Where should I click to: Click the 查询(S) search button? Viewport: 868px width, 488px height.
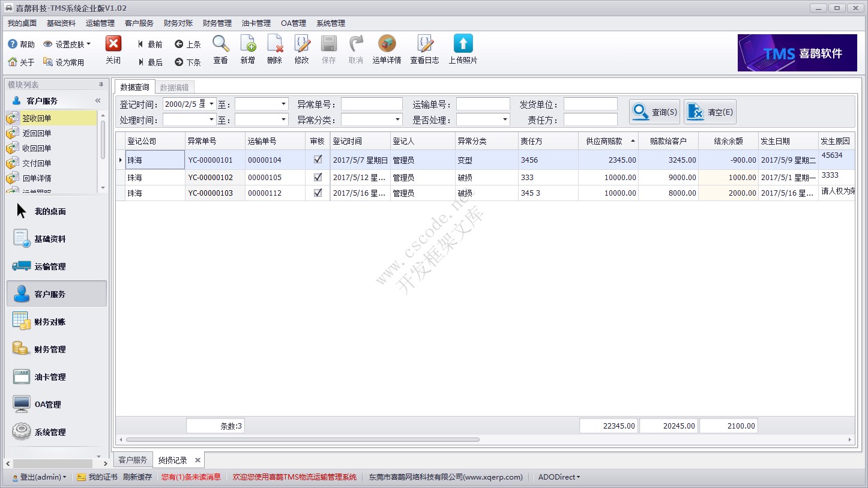(654, 112)
